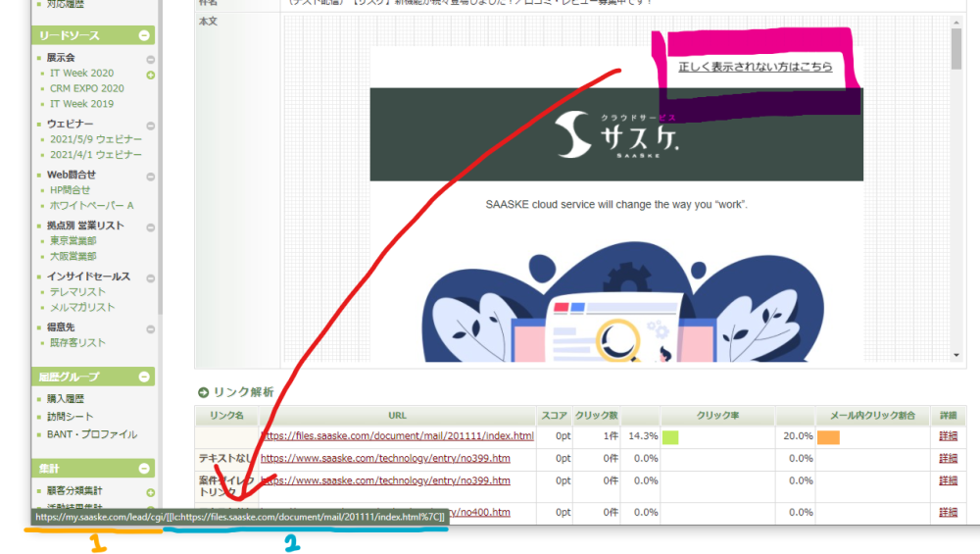Click the Web問合せ category label

tap(72, 175)
